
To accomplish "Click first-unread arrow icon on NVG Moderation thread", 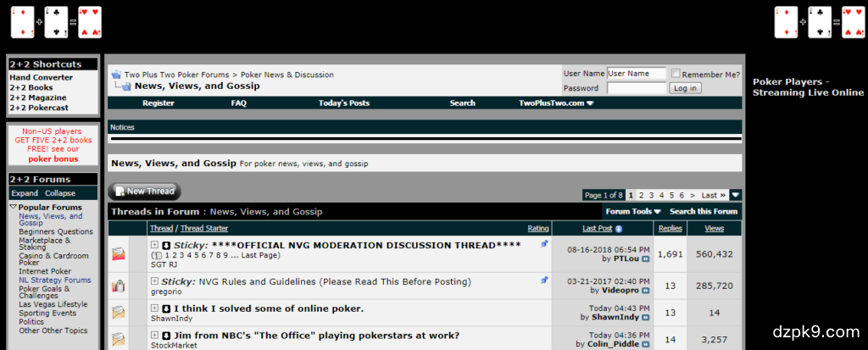I will [166, 246].
